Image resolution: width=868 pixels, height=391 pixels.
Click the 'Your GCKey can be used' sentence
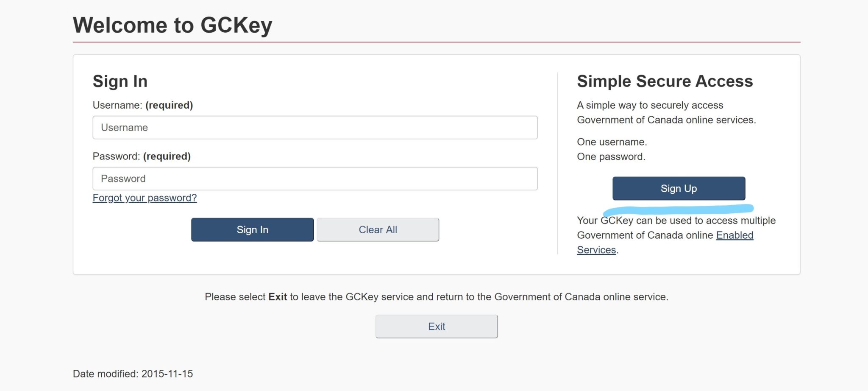(676, 221)
